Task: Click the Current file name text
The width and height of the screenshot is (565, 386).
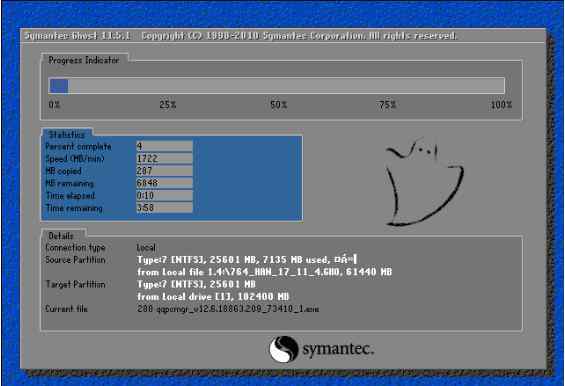Action: coord(228,309)
